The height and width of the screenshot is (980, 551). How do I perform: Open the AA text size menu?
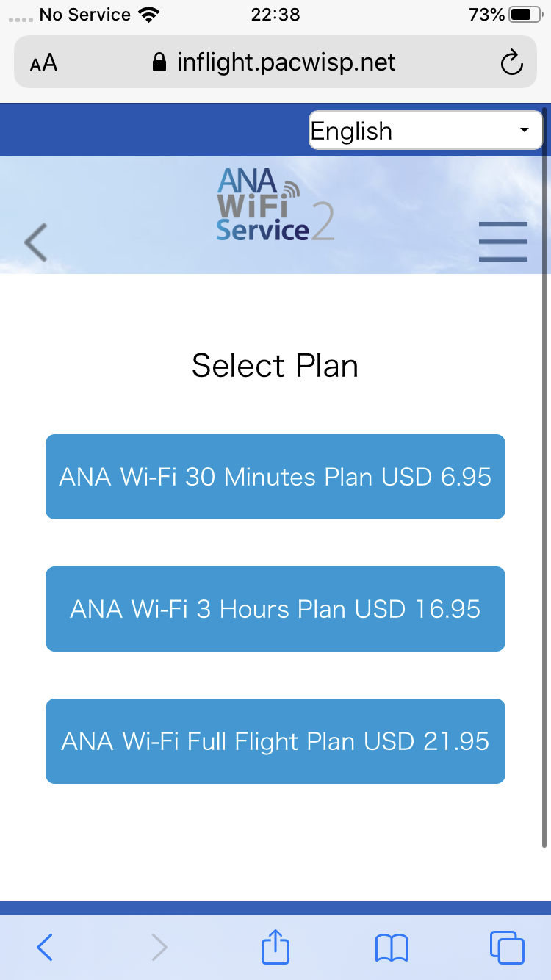43,63
